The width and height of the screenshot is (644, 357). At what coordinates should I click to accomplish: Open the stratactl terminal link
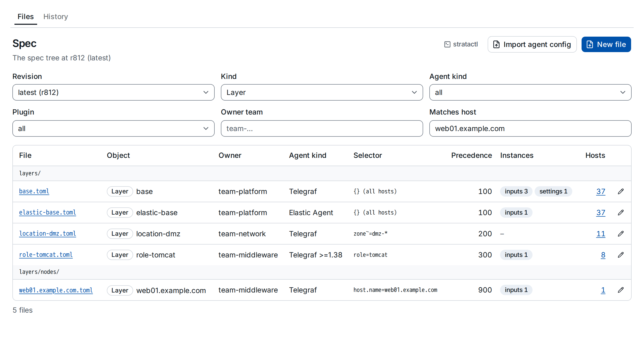click(x=461, y=44)
